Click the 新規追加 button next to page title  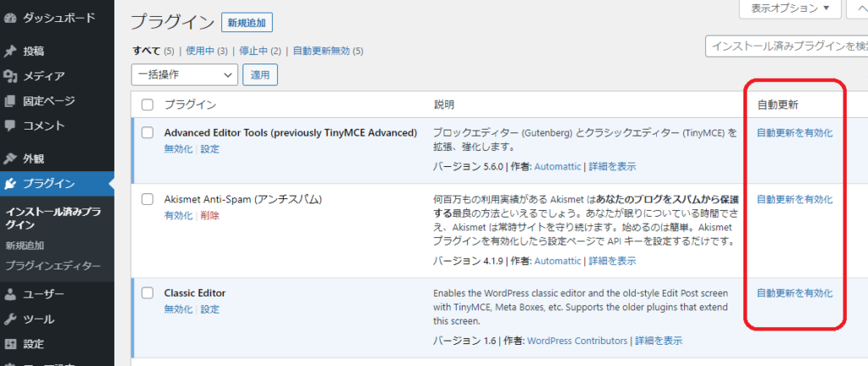click(x=247, y=23)
